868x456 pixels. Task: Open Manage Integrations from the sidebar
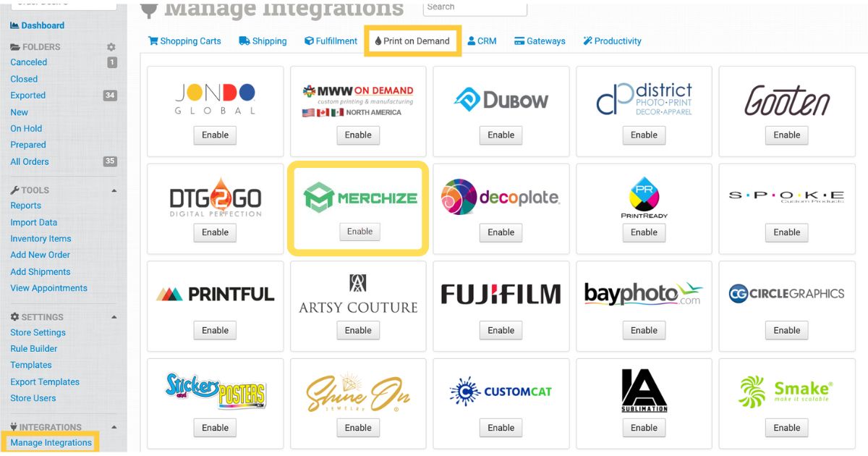(52, 442)
